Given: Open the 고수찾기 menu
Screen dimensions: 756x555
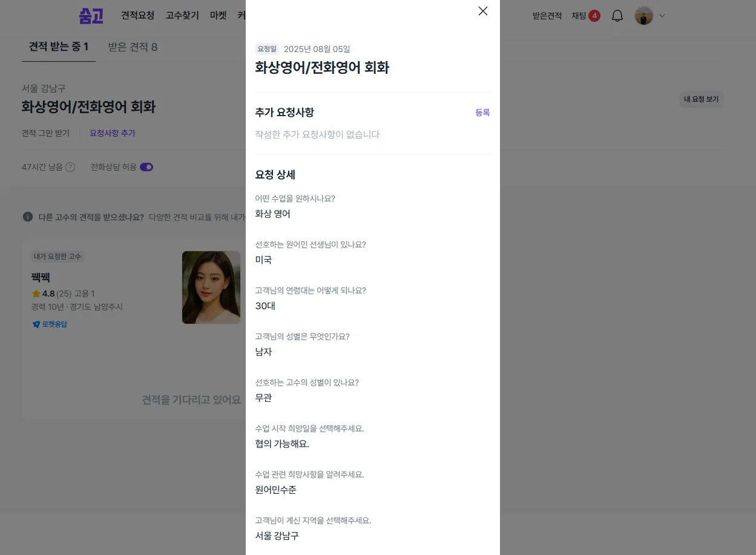Looking at the screenshot, I should (182, 16).
